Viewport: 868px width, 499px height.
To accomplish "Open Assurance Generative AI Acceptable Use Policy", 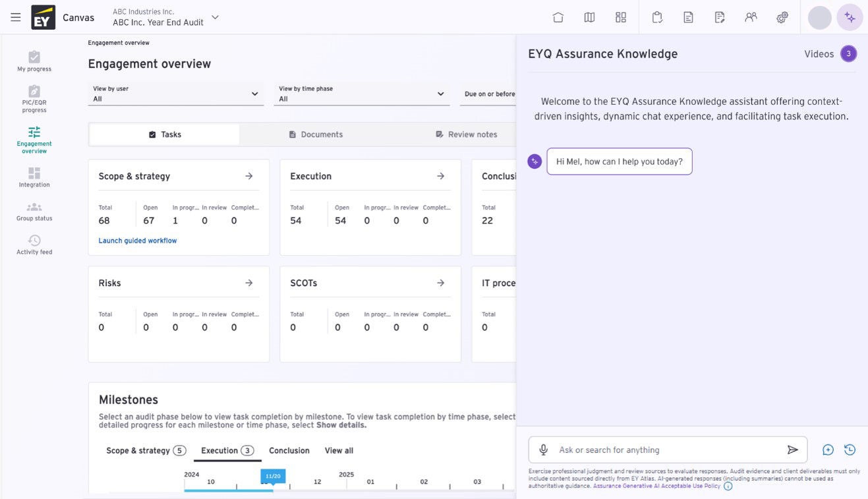I will point(656,486).
